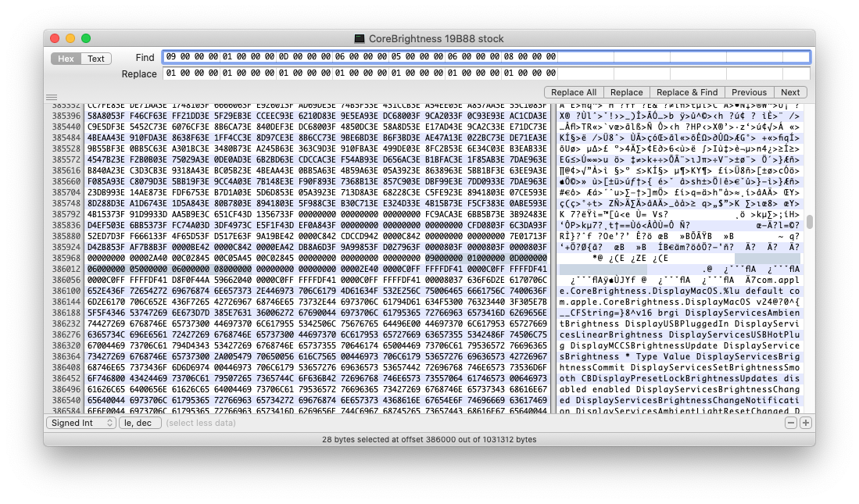Switch the Find mode to Hex
Viewport: 859px width, 504px height.
[66, 59]
